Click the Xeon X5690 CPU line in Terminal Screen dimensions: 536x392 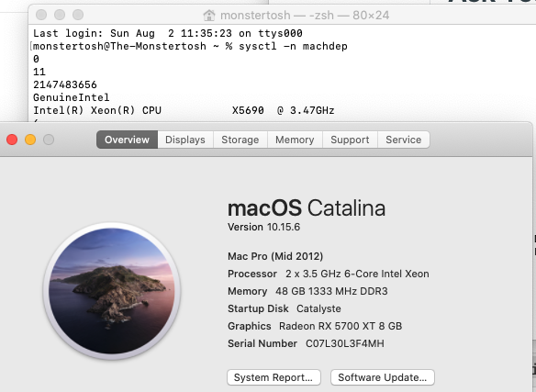pyautogui.click(x=184, y=110)
